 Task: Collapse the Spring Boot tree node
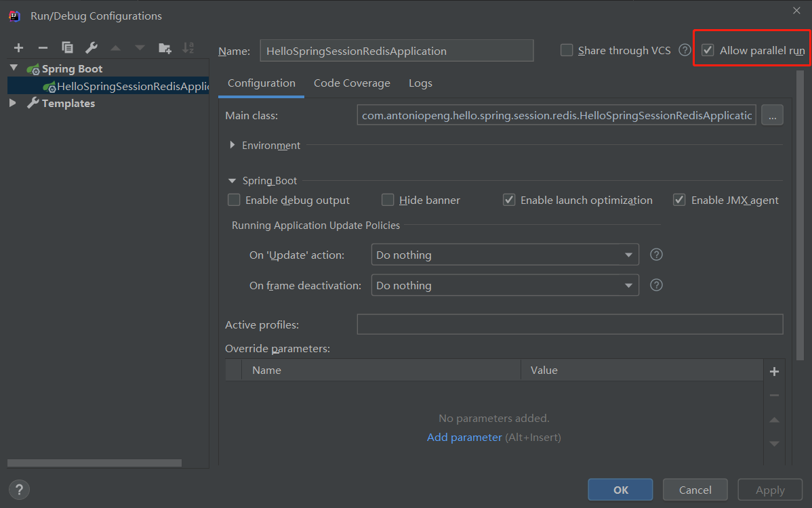(14, 68)
